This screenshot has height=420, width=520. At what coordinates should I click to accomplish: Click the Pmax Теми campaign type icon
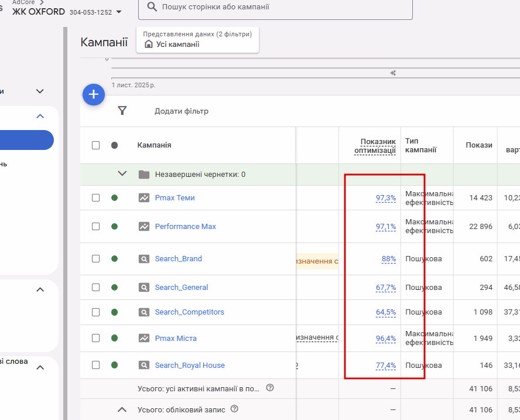tap(144, 198)
